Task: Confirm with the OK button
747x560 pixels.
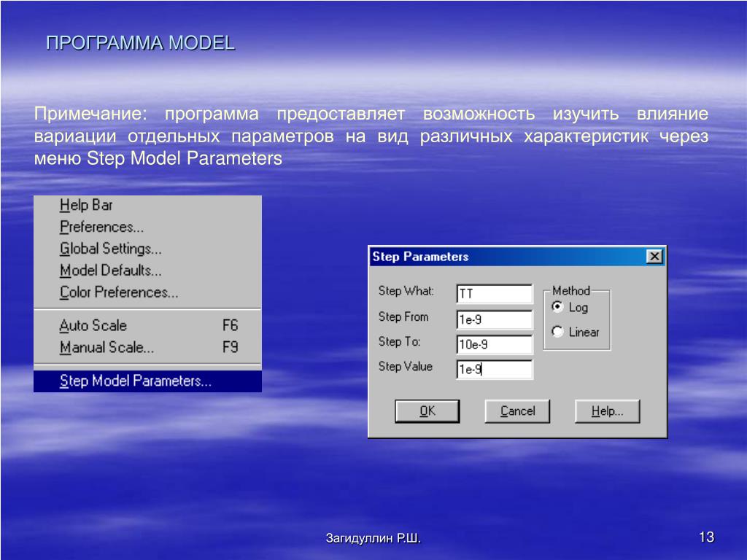Action: [427, 411]
